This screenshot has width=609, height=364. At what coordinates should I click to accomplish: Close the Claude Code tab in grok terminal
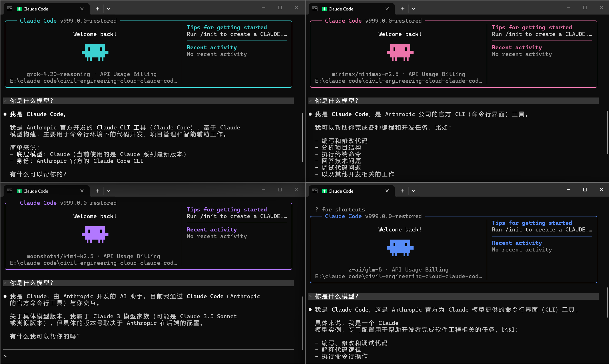(82, 9)
